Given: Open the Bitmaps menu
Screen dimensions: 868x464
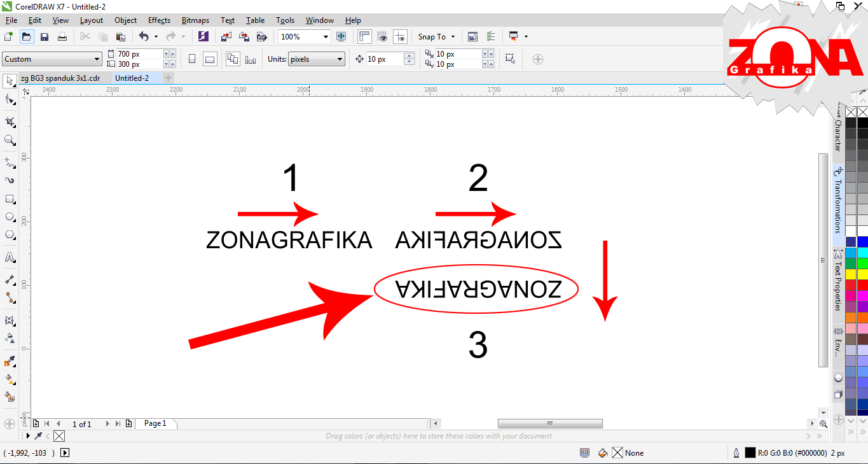Looking at the screenshot, I should 195,20.
